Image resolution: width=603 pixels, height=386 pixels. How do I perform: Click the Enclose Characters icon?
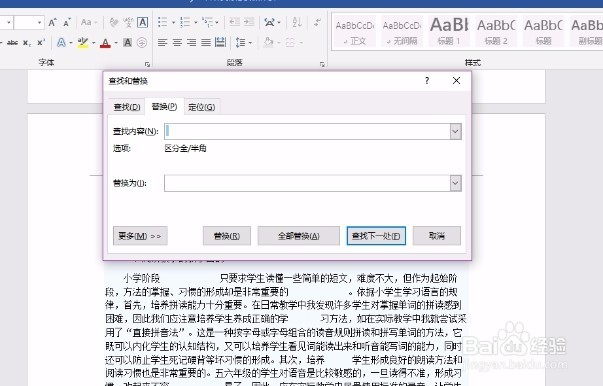tap(142, 42)
